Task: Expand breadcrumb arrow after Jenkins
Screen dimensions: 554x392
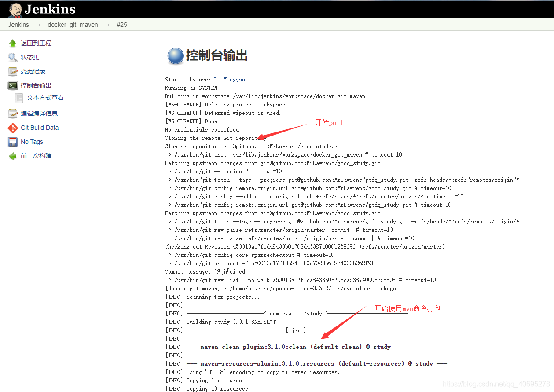Action: coord(39,25)
